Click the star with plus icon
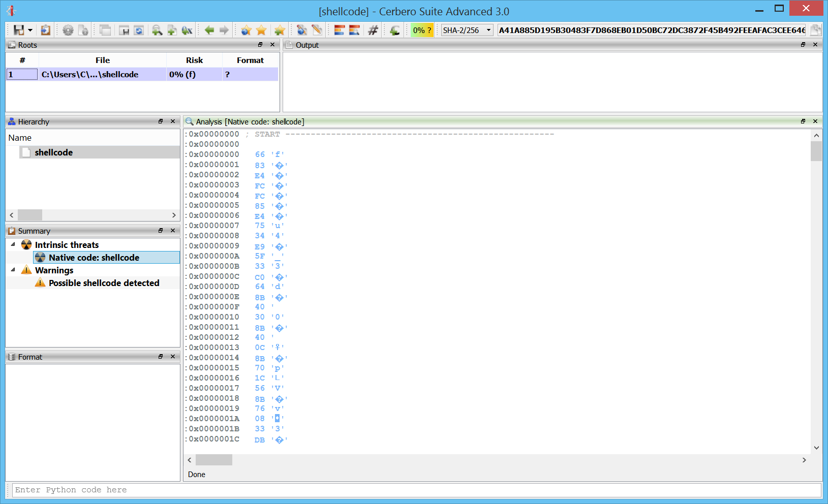Image resolution: width=828 pixels, height=504 pixels. click(x=279, y=30)
